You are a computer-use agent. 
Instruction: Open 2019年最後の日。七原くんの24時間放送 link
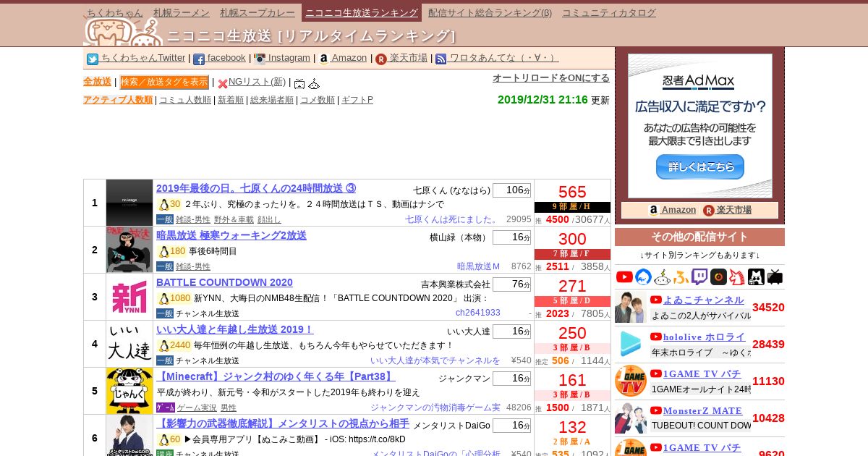click(256, 188)
